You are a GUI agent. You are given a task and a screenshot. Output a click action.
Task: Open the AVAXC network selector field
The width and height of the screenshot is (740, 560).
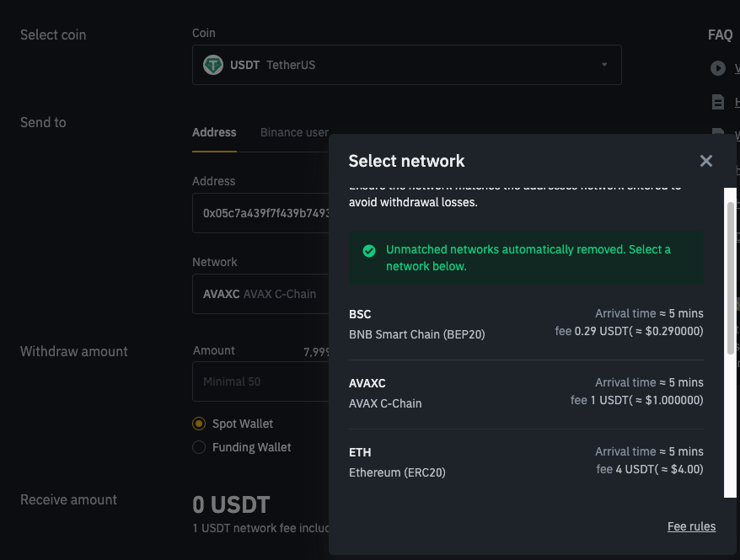point(260,294)
